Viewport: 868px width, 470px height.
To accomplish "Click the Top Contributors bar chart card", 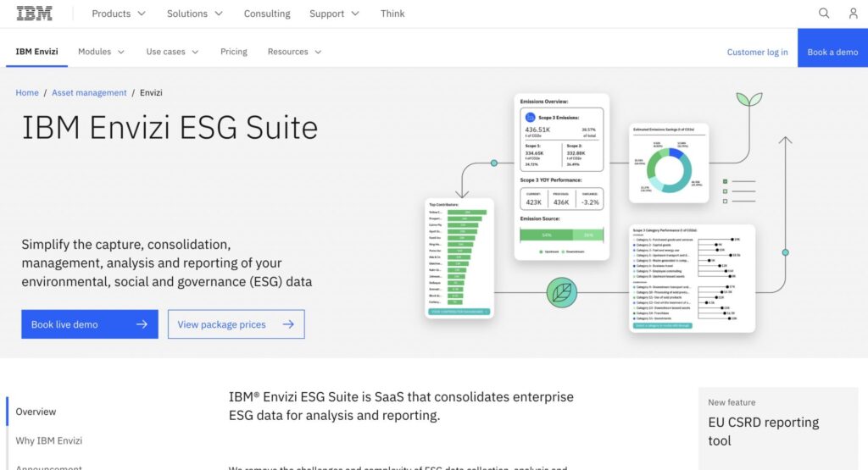I will pos(459,258).
